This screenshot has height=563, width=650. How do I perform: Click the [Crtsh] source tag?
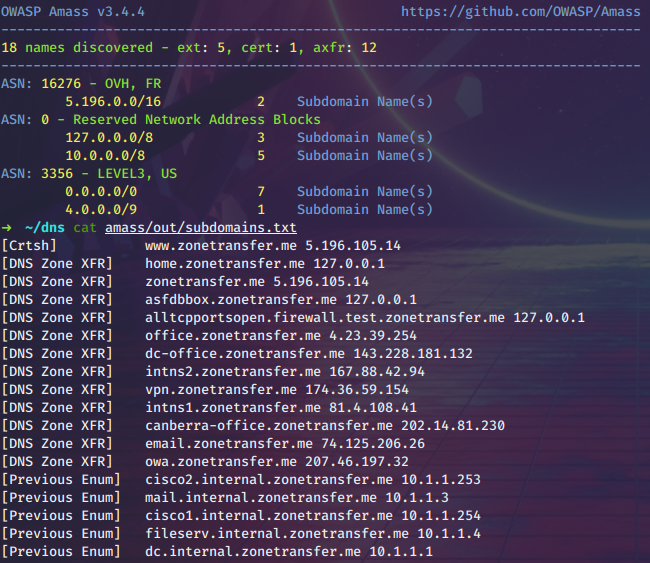pos(29,245)
